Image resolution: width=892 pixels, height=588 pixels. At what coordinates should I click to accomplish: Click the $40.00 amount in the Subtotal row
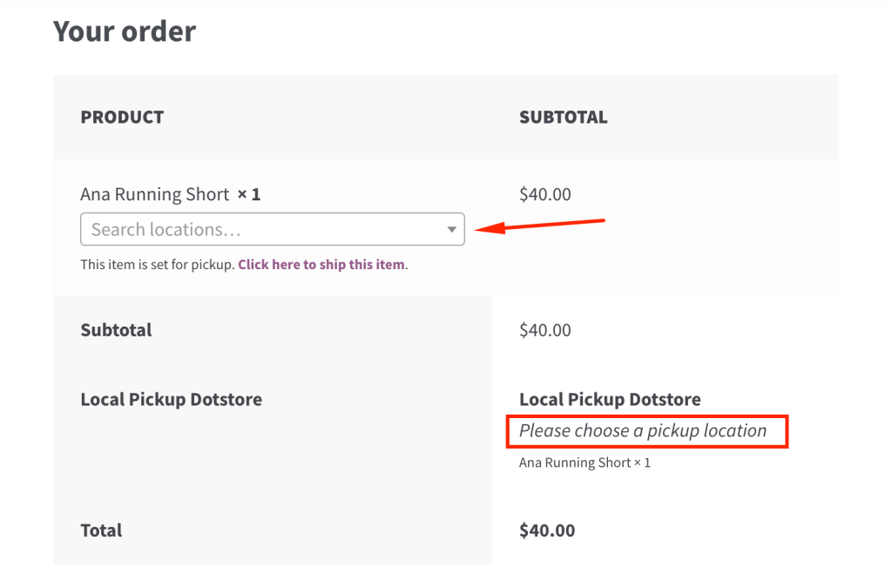coord(545,330)
